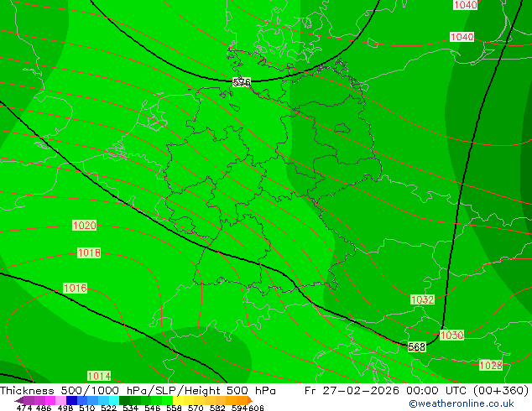Click the 522 legend scale value
Image resolution: width=532 pixels, height=411 pixels.
pyautogui.click(x=108, y=408)
